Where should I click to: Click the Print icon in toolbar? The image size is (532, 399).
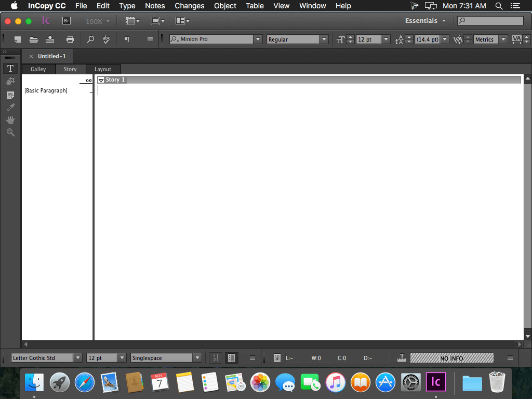pos(70,39)
